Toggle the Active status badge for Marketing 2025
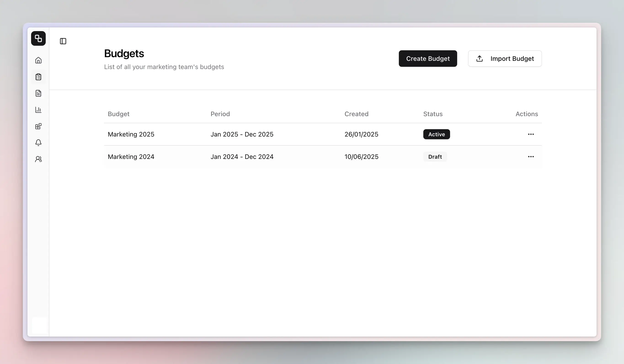This screenshot has height=364, width=624. click(436, 134)
